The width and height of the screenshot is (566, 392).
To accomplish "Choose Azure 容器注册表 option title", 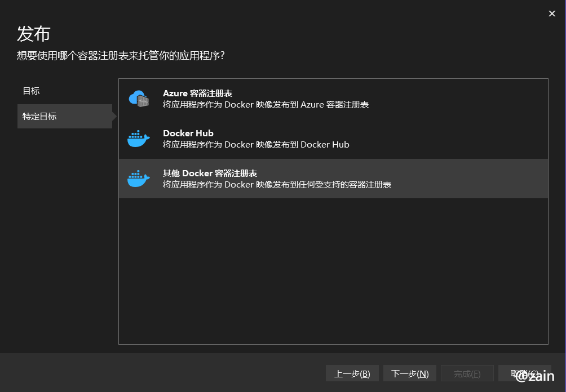I will [x=197, y=93].
